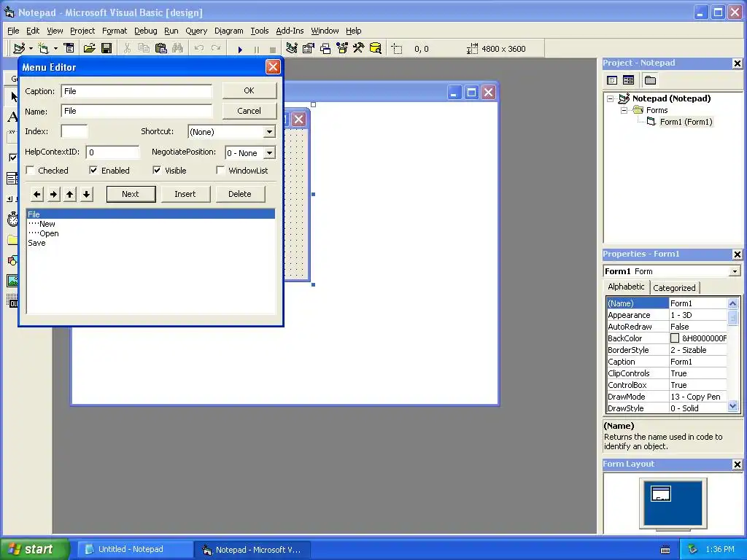
Task: Open the File menu in the main menu bar
Action: [x=13, y=31]
